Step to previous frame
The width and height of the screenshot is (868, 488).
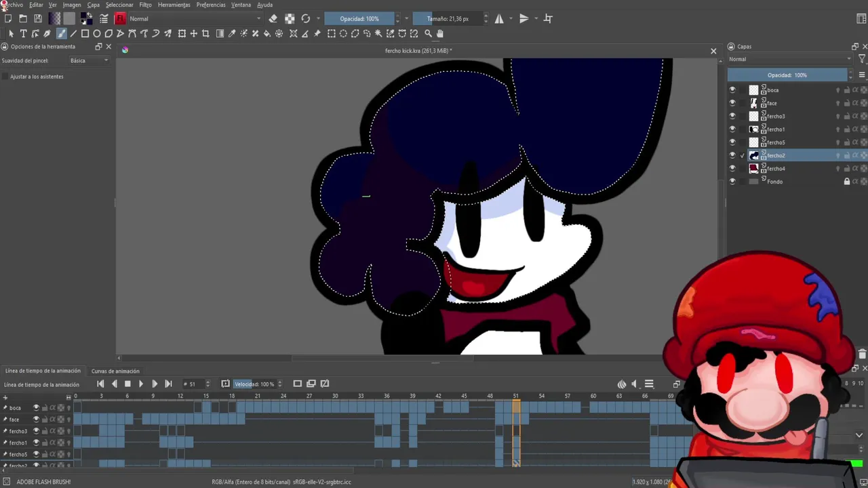click(114, 384)
